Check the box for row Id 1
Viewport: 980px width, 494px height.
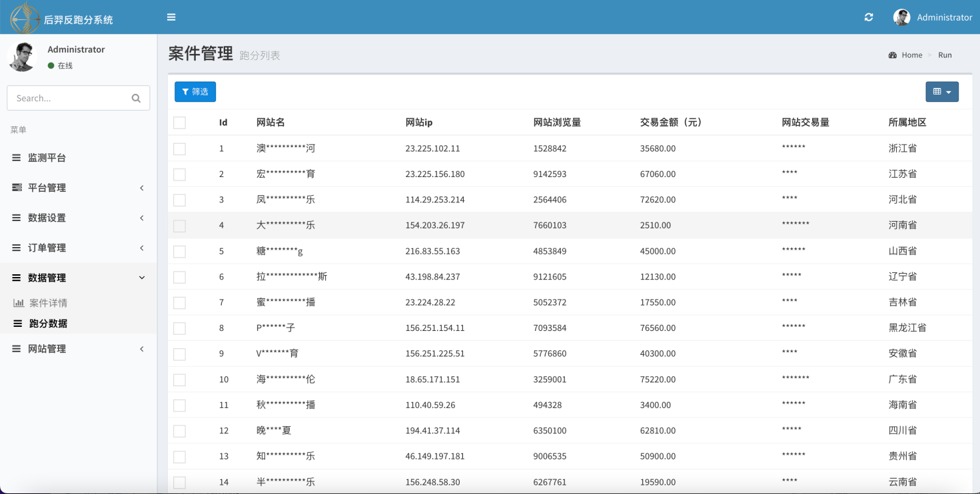[179, 148]
